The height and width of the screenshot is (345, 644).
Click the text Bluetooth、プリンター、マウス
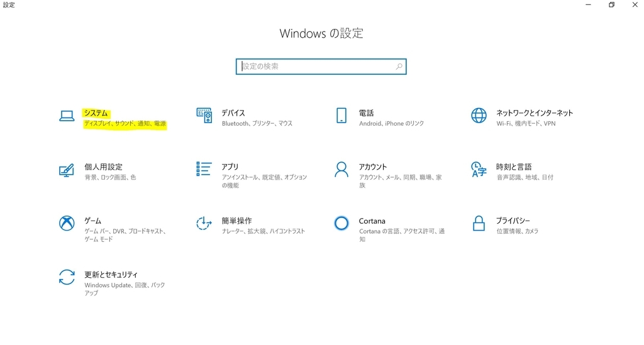257,123
